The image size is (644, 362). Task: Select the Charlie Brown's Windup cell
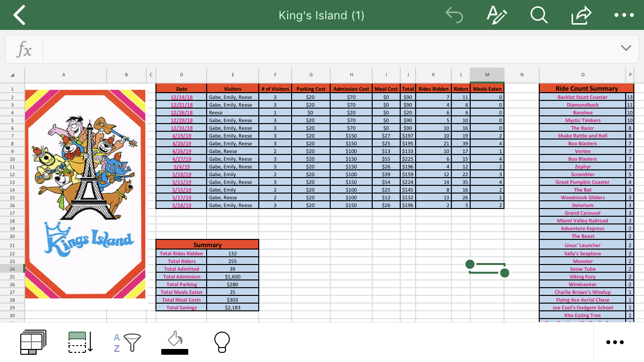tap(583, 292)
